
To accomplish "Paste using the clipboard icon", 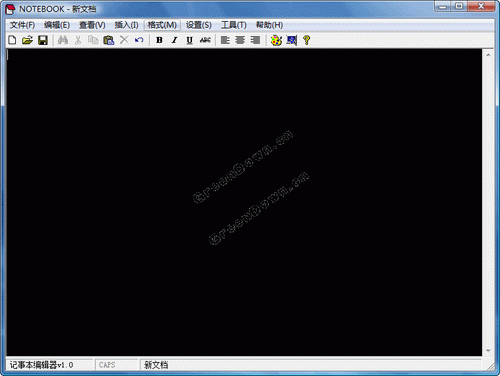I will (109, 40).
